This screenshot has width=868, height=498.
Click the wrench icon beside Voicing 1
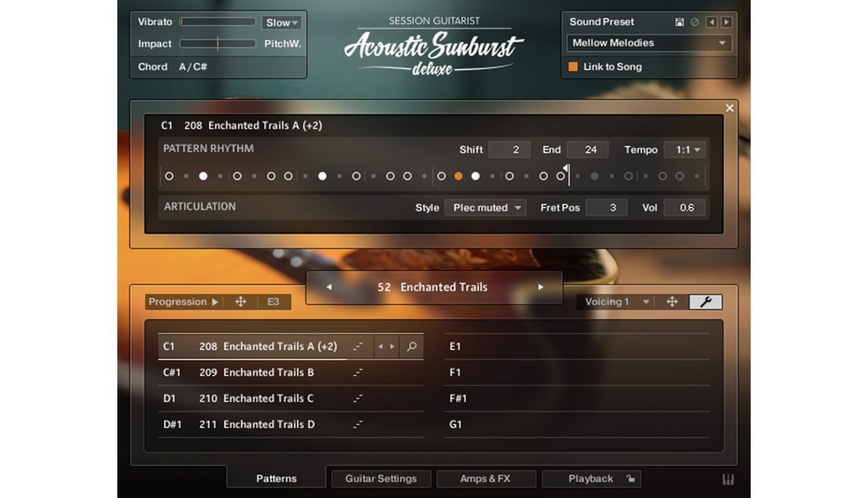(x=706, y=302)
